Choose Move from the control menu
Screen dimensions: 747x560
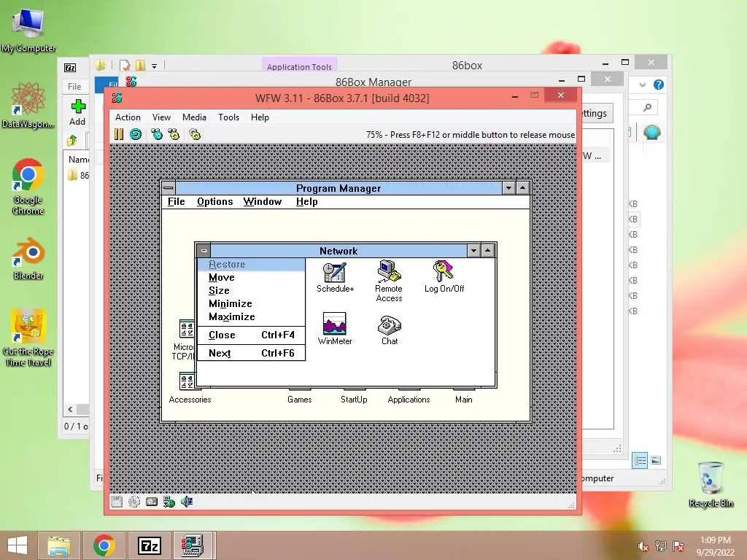coord(251,278)
